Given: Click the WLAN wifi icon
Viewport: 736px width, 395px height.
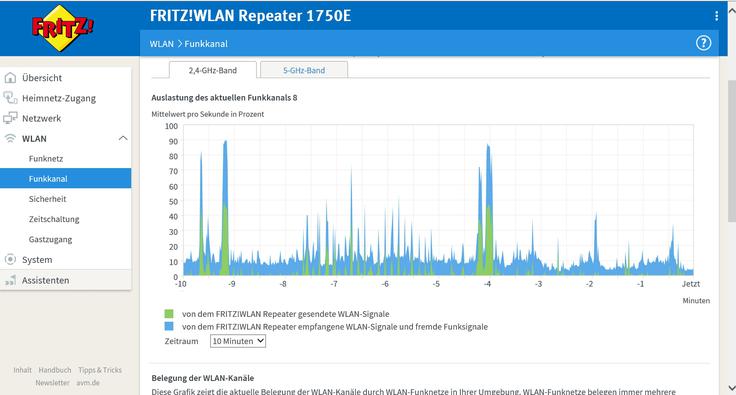Looking at the screenshot, I should tap(10, 138).
